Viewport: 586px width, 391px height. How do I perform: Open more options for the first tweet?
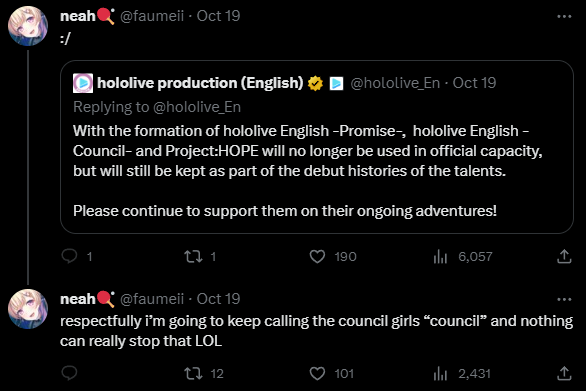[564, 16]
